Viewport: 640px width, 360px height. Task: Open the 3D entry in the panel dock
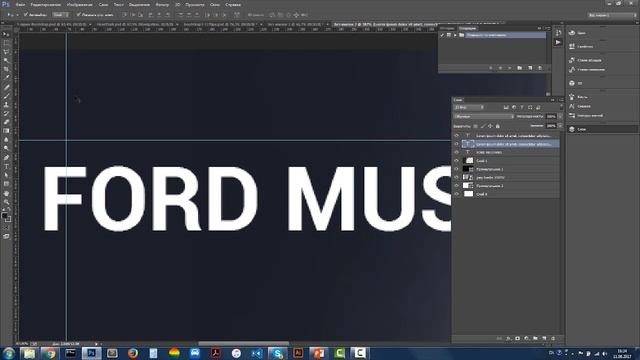coord(580,83)
